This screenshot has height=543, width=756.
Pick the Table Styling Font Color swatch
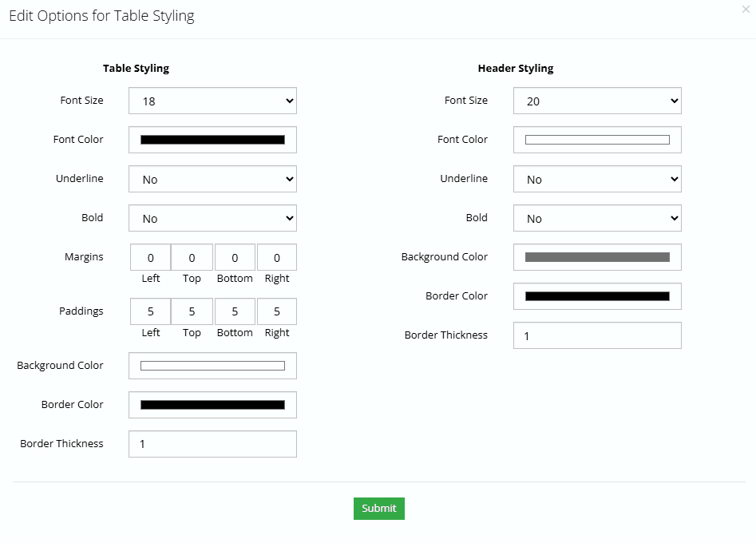tap(212, 140)
